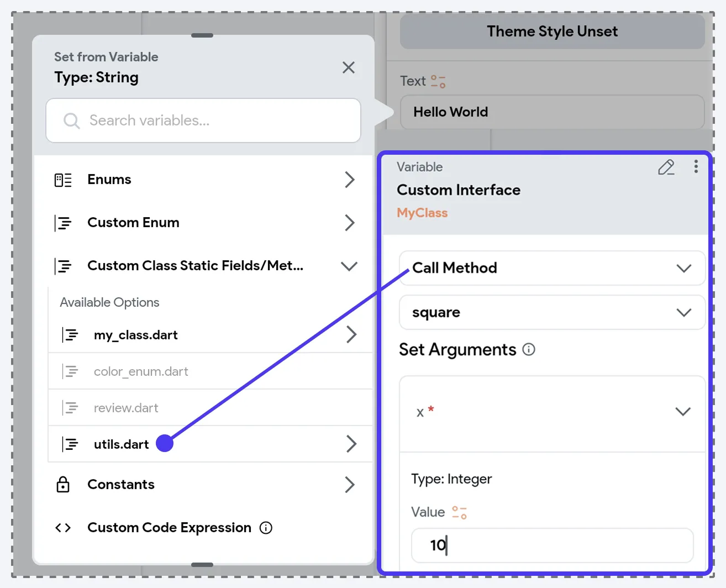Click the Search variables input field
The width and height of the screenshot is (726, 588).
(x=203, y=120)
